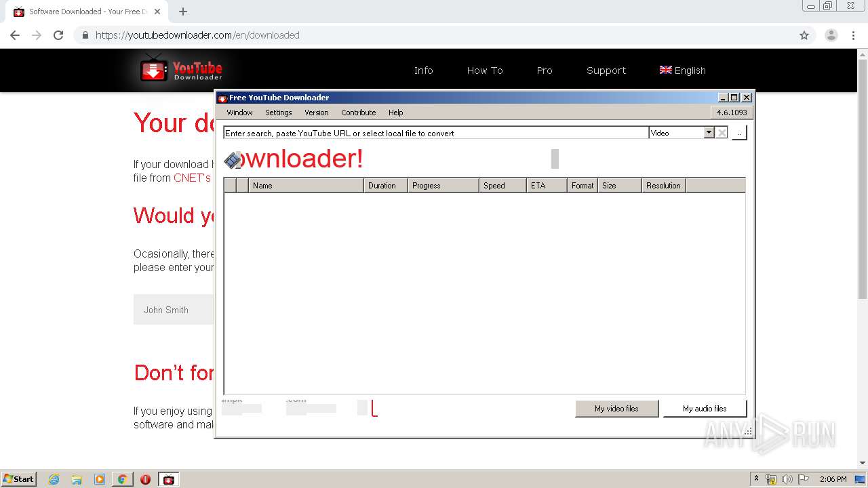Click the network tray icon
868x488 pixels.
(x=771, y=479)
